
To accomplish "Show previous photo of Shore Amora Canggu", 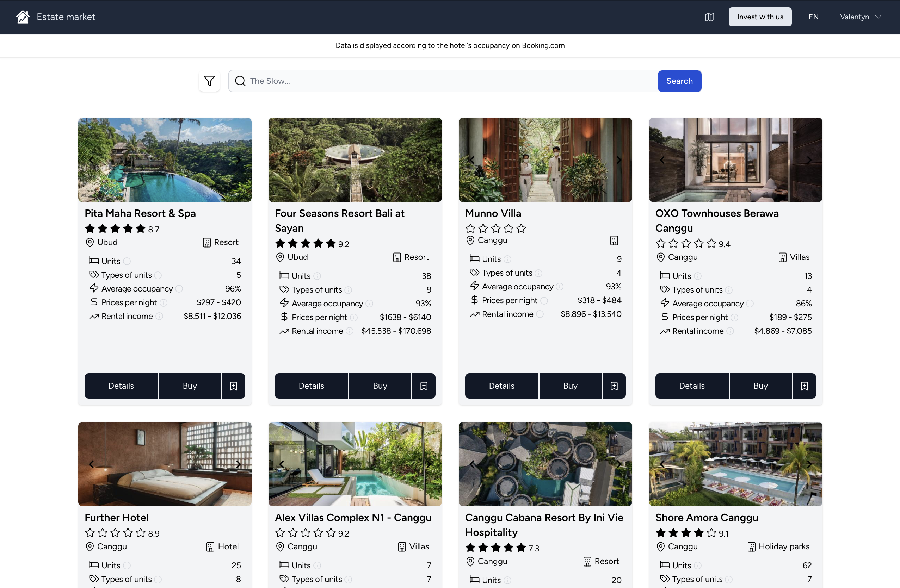I will tap(662, 464).
